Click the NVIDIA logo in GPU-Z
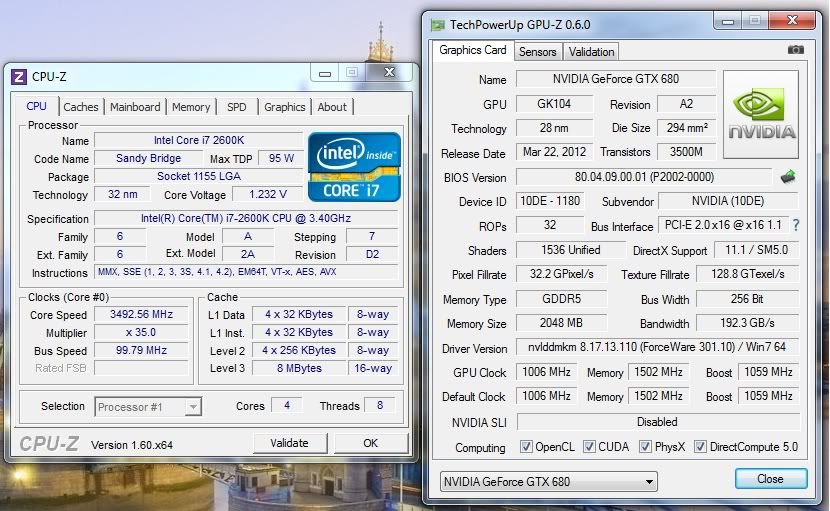The width and height of the screenshot is (830, 511). (761, 114)
